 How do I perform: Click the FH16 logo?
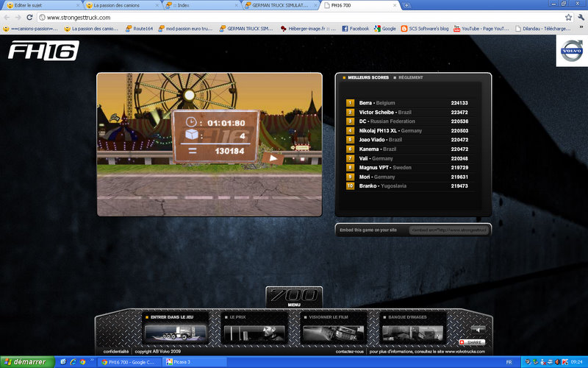pos(43,50)
